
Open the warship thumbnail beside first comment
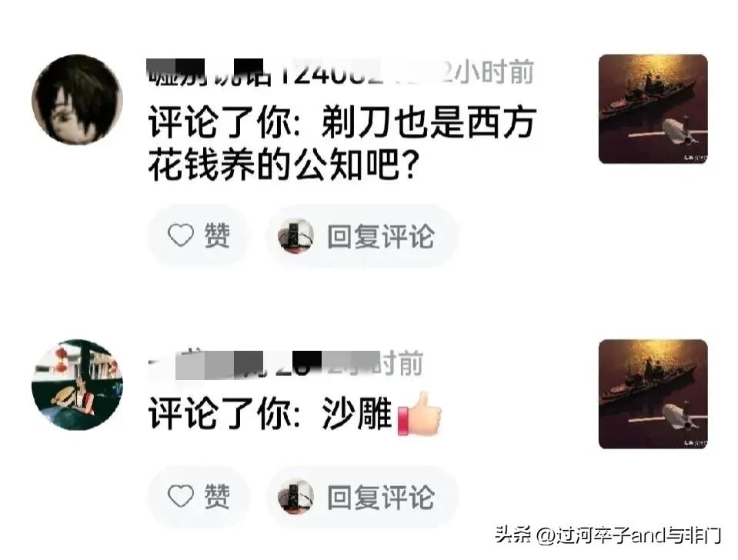tap(653, 108)
